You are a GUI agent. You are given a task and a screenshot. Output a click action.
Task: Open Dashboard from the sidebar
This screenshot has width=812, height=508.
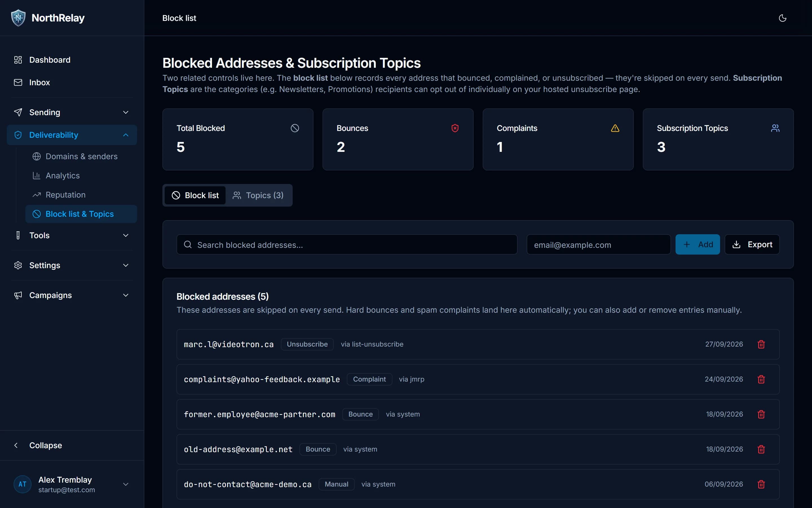click(x=72, y=60)
